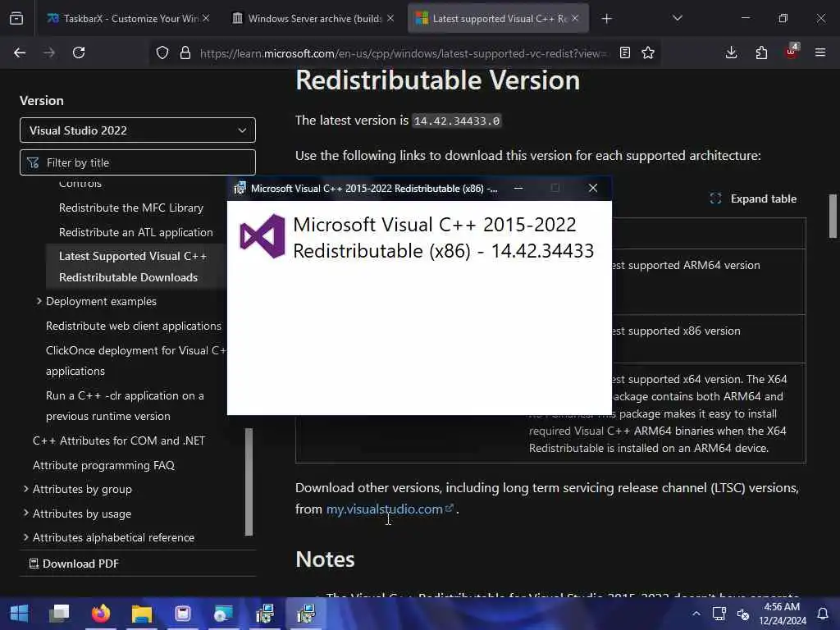The height and width of the screenshot is (630, 840).
Task: Open uBlock Origin extension icon
Action: tap(792, 52)
